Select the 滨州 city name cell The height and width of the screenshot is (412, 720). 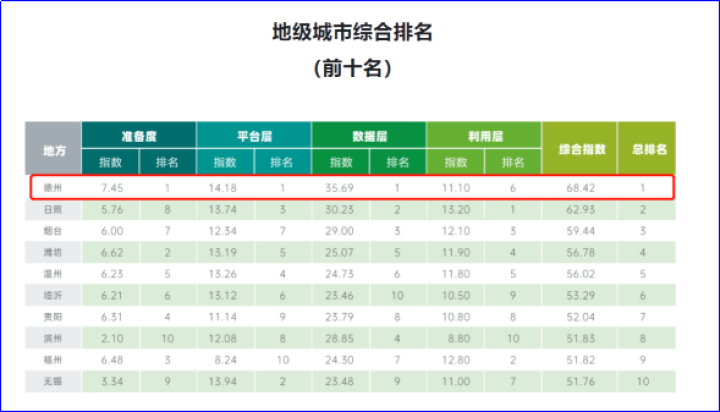[x=53, y=339]
